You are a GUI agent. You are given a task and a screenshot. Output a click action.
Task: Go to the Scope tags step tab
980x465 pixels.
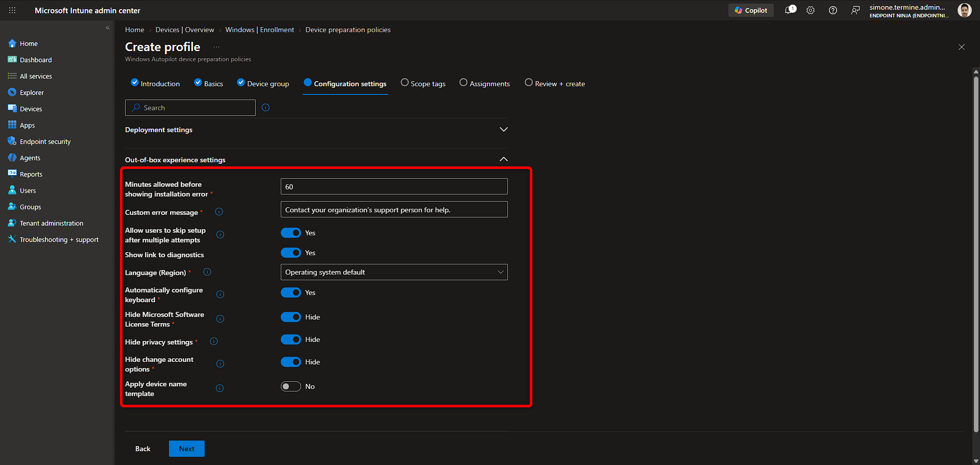423,84
